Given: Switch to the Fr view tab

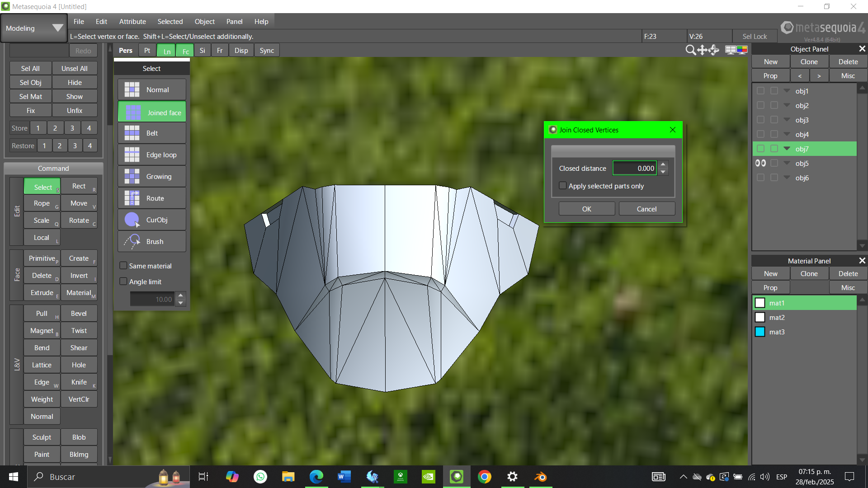Looking at the screenshot, I should click(220, 50).
